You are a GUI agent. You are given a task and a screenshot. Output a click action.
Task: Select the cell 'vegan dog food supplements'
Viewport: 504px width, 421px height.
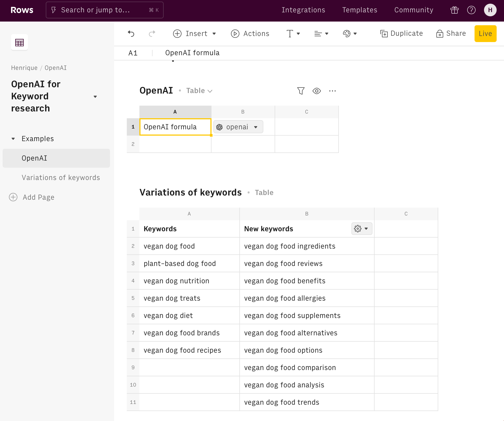click(307, 316)
